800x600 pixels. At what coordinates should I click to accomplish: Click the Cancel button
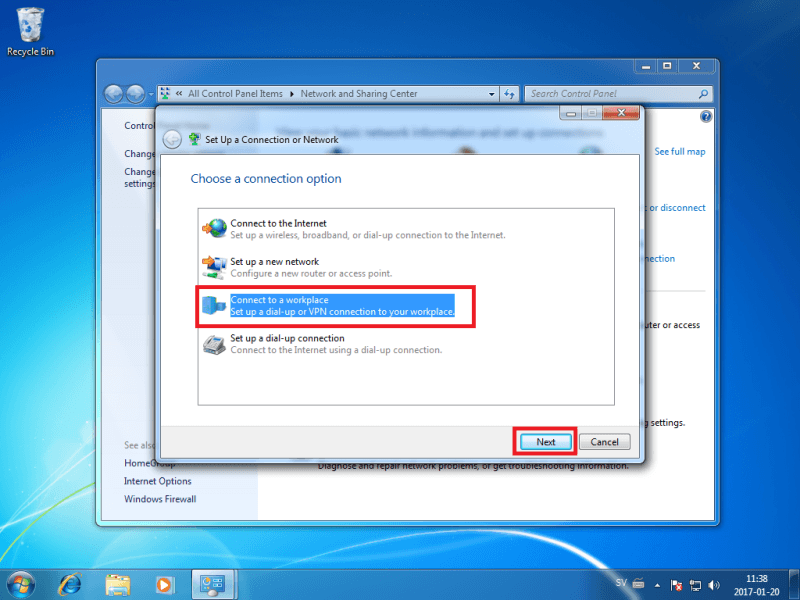[605, 442]
